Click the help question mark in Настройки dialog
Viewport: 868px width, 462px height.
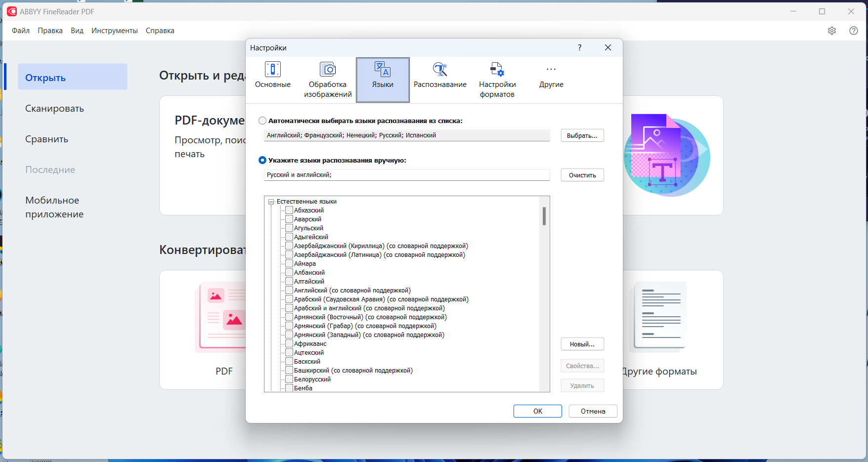[x=580, y=47]
